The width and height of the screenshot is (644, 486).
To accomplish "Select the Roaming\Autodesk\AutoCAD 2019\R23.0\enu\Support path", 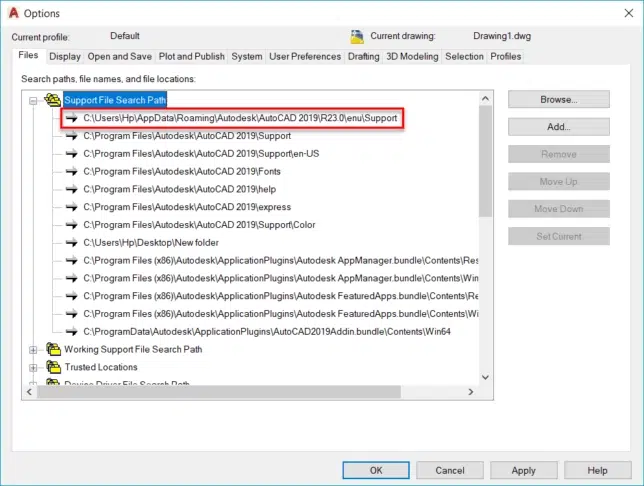I will pos(240,118).
